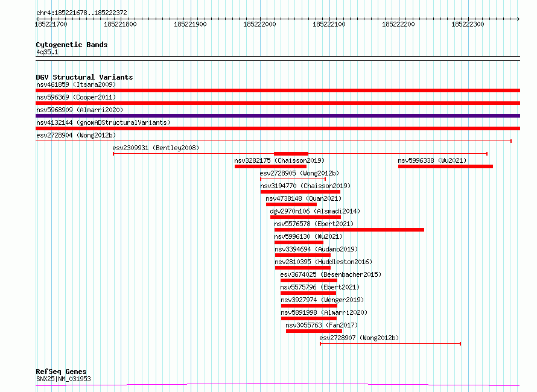This screenshot has width=537, height=392.
Task: Open the nsv3282175 (Chaisson2019) label
Action: tap(279, 160)
